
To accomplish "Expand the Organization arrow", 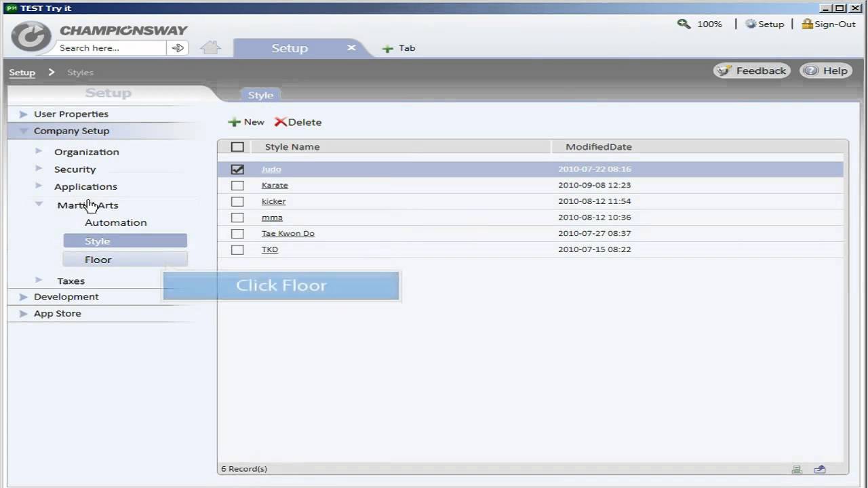I will pos(39,150).
